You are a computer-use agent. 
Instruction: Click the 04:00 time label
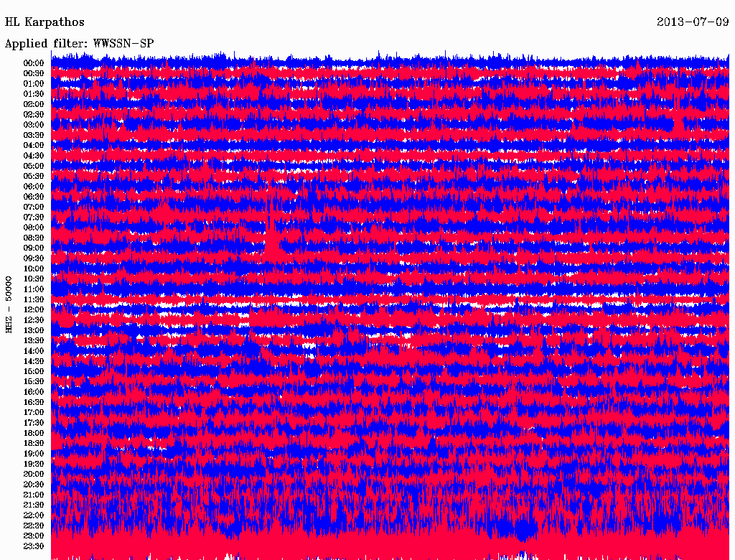point(34,146)
